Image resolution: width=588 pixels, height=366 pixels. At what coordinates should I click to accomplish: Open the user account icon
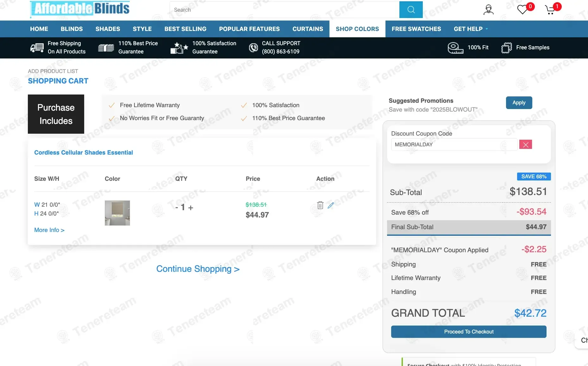point(488,9)
